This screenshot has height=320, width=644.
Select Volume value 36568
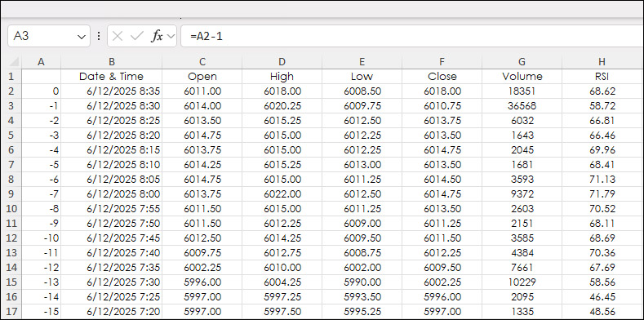click(522, 106)
